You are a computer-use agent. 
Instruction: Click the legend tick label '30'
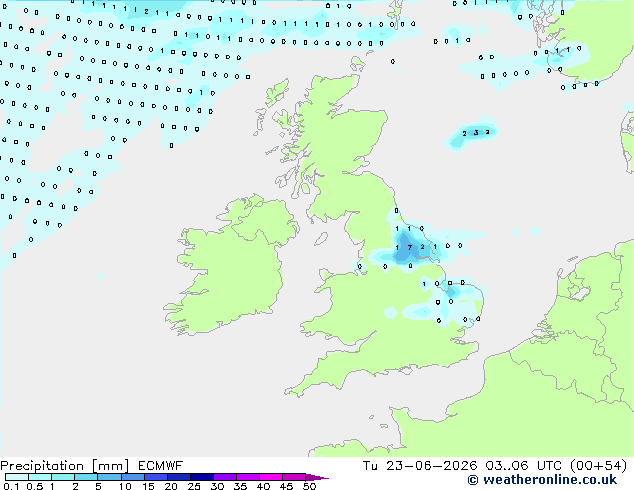pos(217,486)
